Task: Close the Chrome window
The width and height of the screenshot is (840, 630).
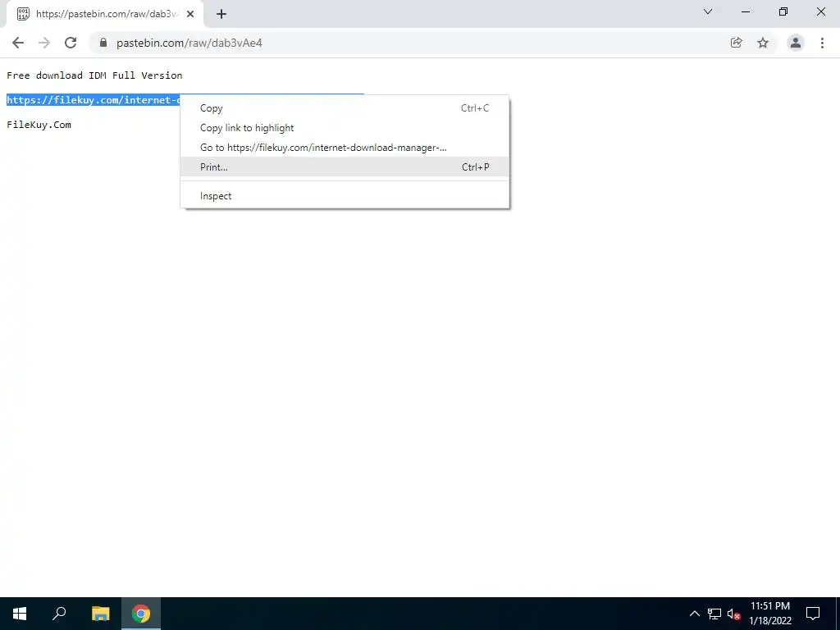Action: pyautogui.click(x=820, y=11)
